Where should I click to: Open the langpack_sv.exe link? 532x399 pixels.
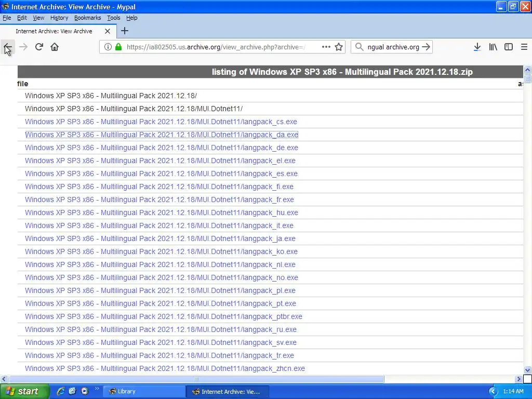(161, 342)
